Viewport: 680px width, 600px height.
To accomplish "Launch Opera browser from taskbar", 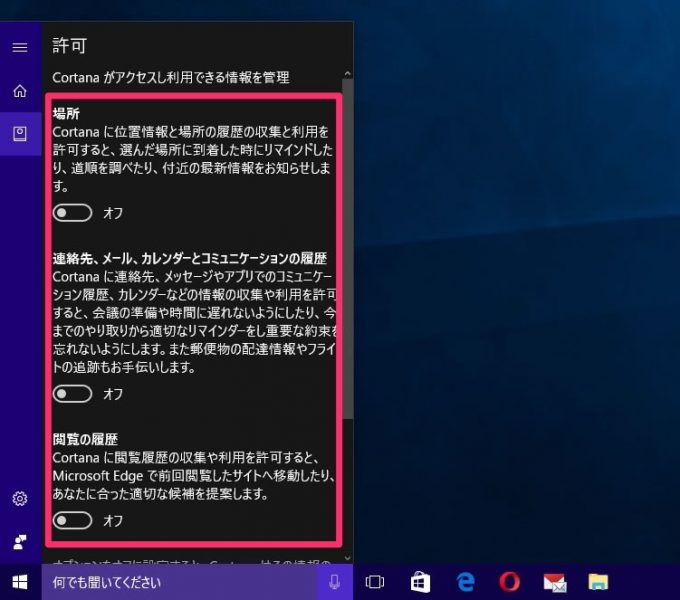I will (x=510, y=582).
